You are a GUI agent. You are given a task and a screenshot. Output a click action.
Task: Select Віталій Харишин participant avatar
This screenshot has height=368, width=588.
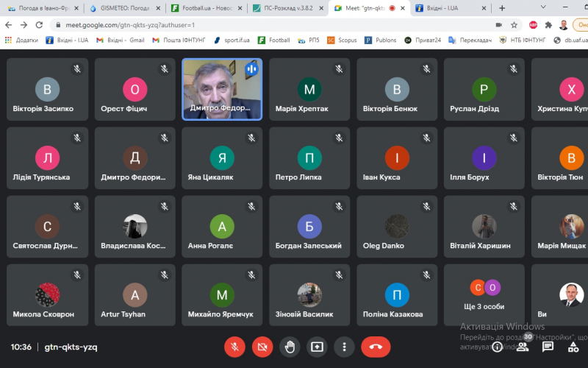point(484,226)
